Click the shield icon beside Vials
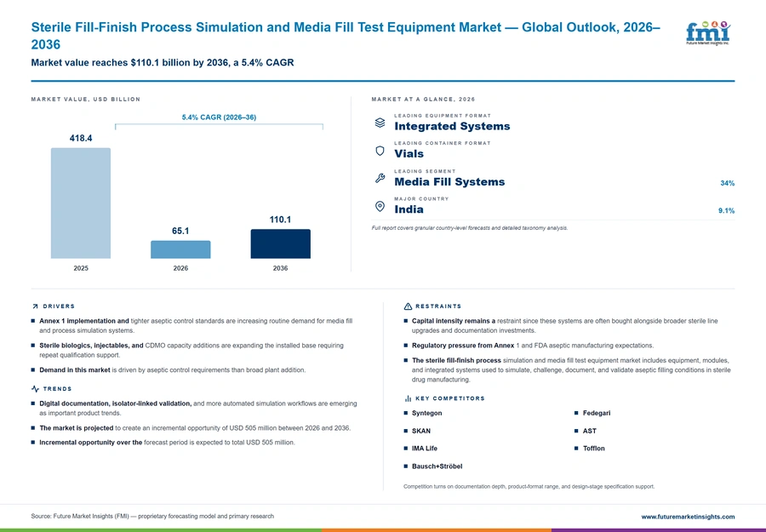Screen dimensions: 766x532 pyautogui.click(x=380, y=151)
